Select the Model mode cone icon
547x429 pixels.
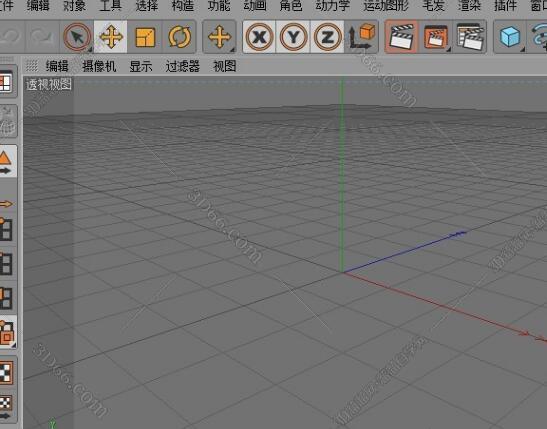pyautogui.click(x=6, y=162)
